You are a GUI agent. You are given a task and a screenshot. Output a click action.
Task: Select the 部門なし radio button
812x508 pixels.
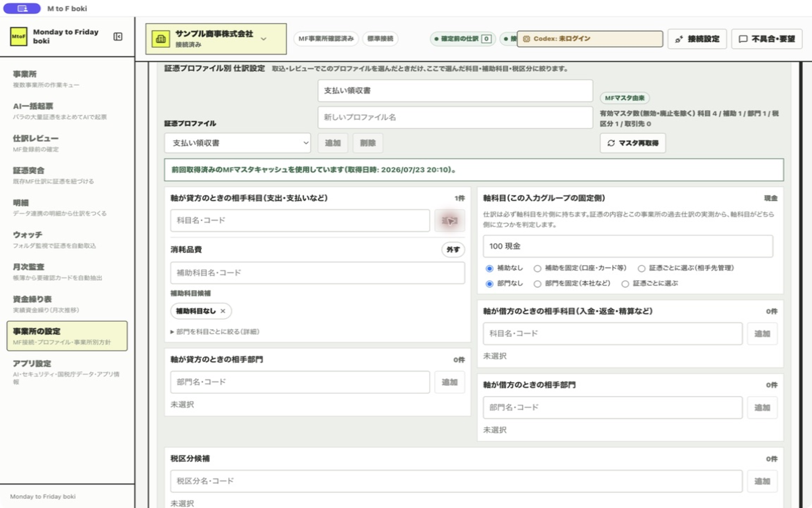tap(489, 284)
